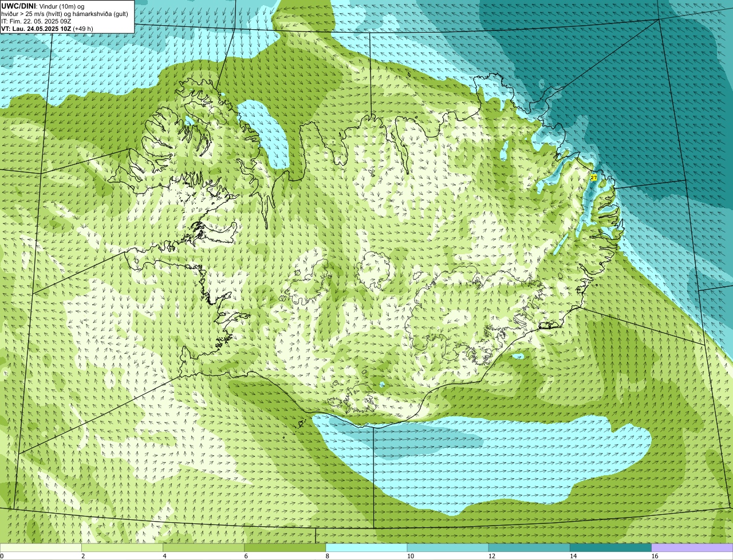Click the 'hviður > 25 m/s' description line
733x560 pixels.
tap(65, 14)
